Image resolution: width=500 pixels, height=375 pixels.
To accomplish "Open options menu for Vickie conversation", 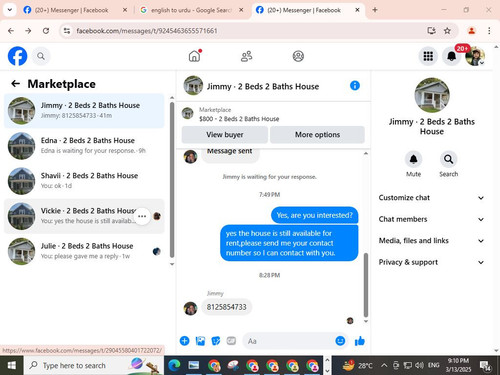I will click(x=142, y=216).
